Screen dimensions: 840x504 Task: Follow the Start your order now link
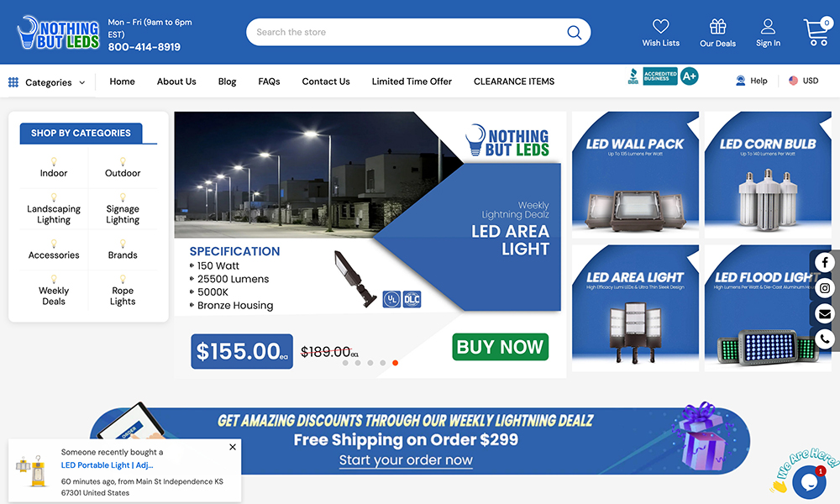[x=406, y=460]
